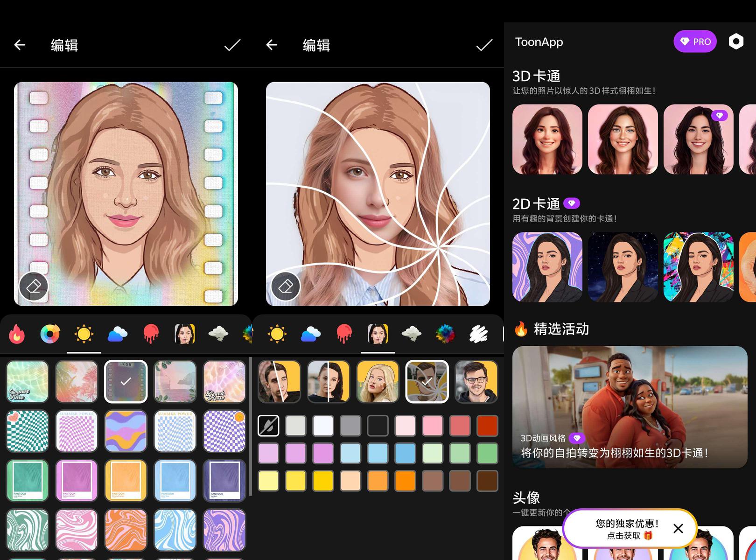Select blonde woman yellow style
This screenshot has height=560, width=756.
pyautogui.click(x=378, y=382)
